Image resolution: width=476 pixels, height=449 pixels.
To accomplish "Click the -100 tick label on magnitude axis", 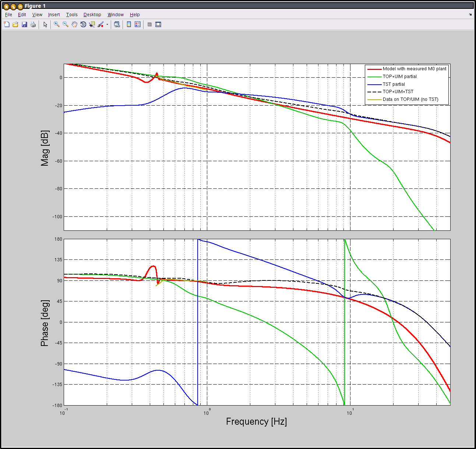I will (57, 217).
